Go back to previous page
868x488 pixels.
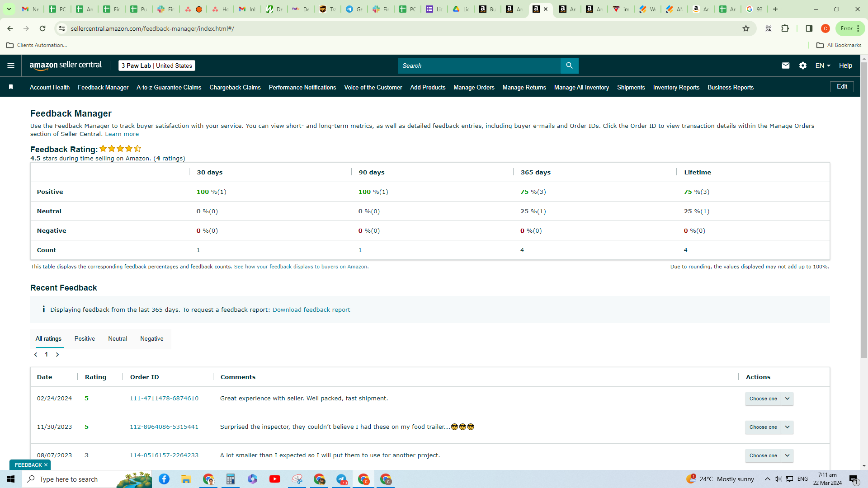point(10,28)
